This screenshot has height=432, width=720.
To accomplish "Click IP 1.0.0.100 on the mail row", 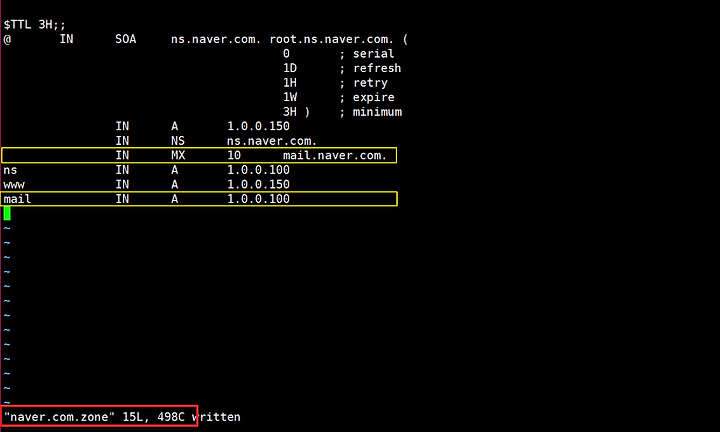I will (x=259, y=199).
